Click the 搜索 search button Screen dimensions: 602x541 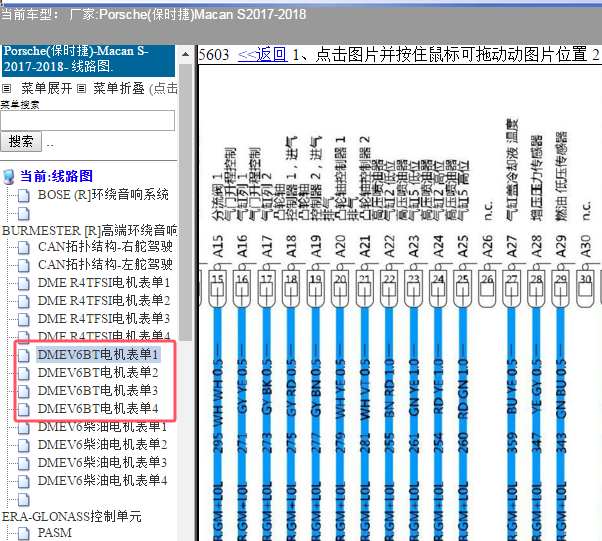21,142
